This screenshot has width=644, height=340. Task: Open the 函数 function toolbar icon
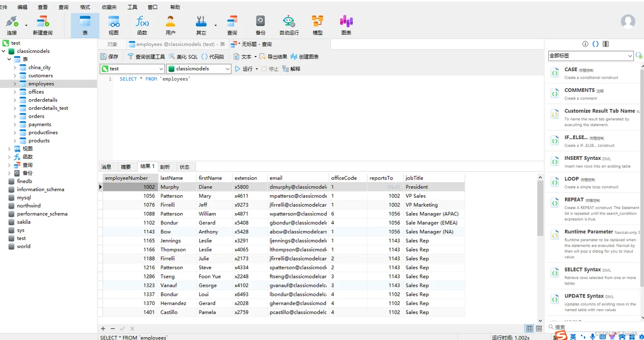(142, 25)
